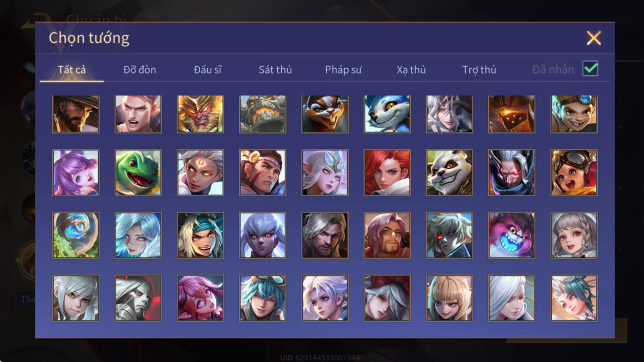Show the Pháp sư heroes tab

[343, 70]
